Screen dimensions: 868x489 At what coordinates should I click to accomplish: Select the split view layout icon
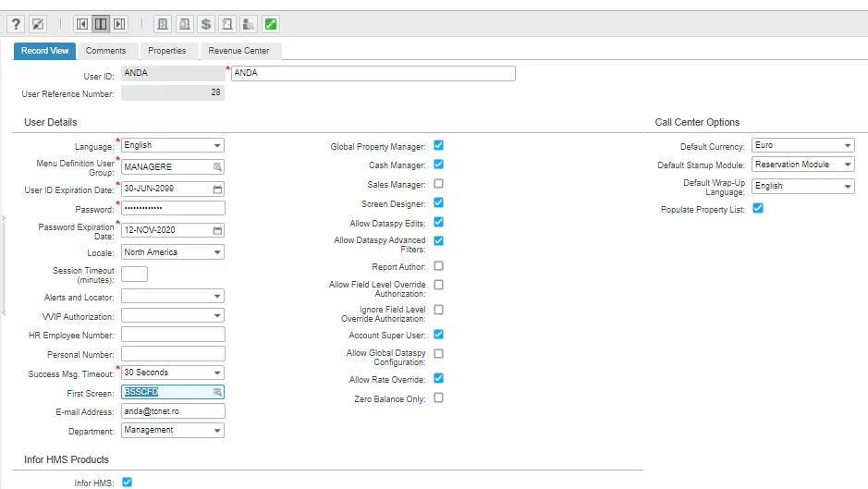[101, 24]
